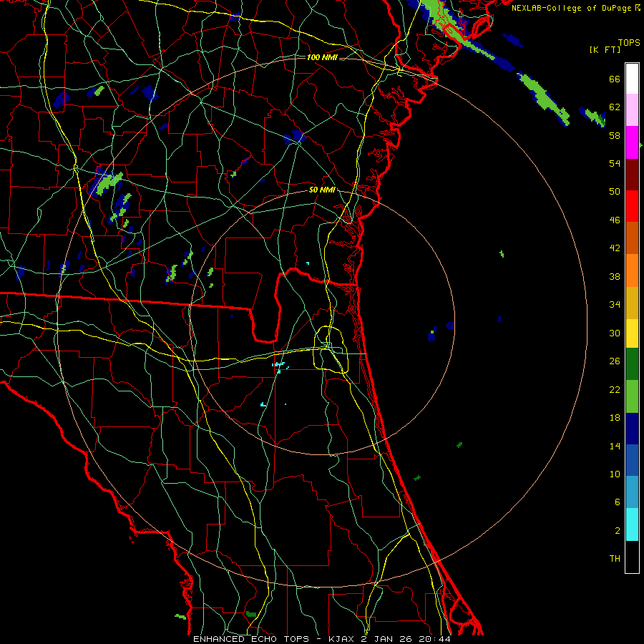The width and height of the screenshot is (644, 644).
Task: Click the '46' legend value
Action: tap(615, 220)
